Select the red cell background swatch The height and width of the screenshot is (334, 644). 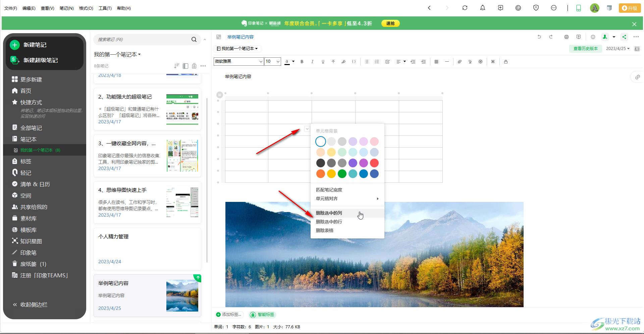point(374,163)
